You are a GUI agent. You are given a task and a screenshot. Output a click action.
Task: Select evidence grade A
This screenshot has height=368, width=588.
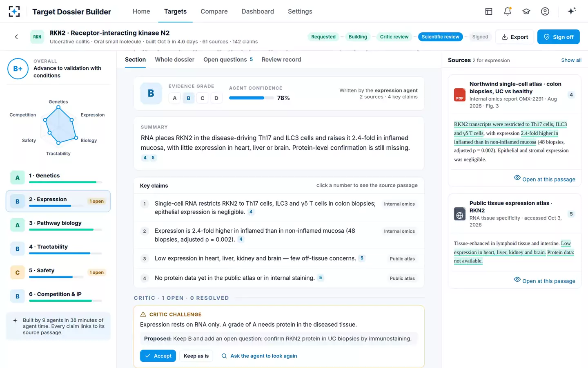coord(175,98)
